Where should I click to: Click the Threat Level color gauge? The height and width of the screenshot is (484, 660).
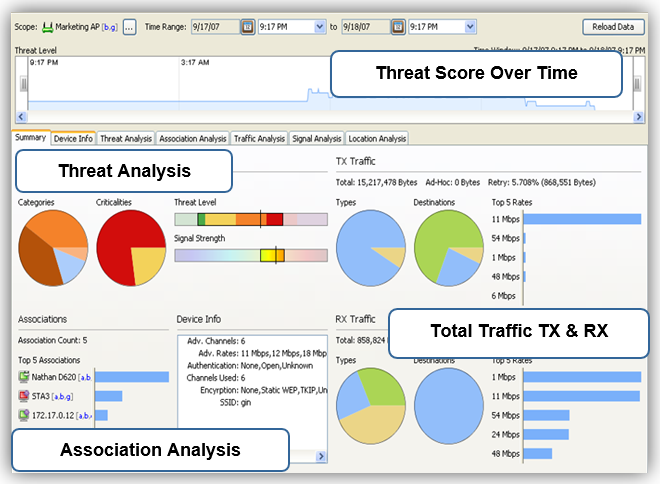click(x=251, y=219)
